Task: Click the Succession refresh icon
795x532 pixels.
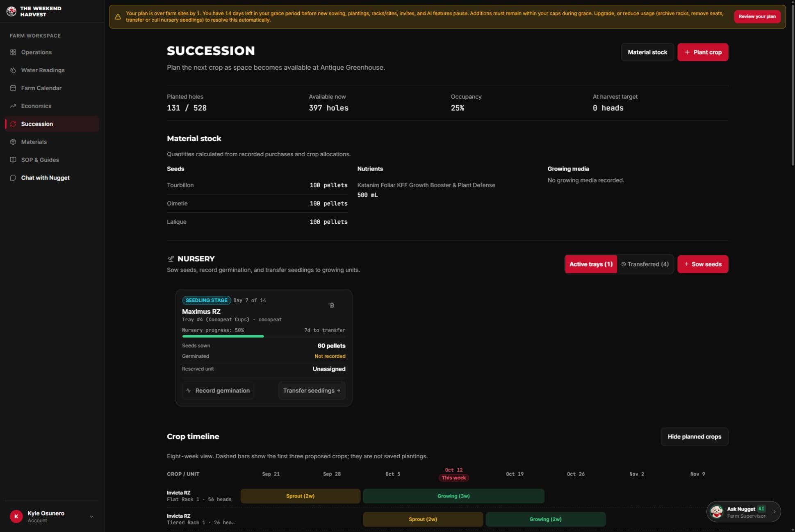Action: pos(13,124)
